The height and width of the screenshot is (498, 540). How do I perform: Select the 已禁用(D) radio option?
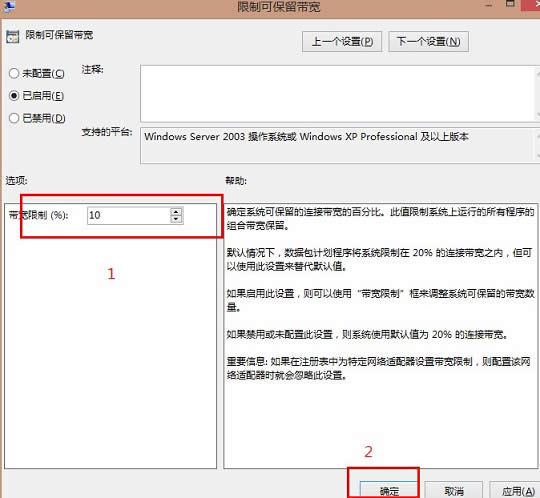point(37,118)
